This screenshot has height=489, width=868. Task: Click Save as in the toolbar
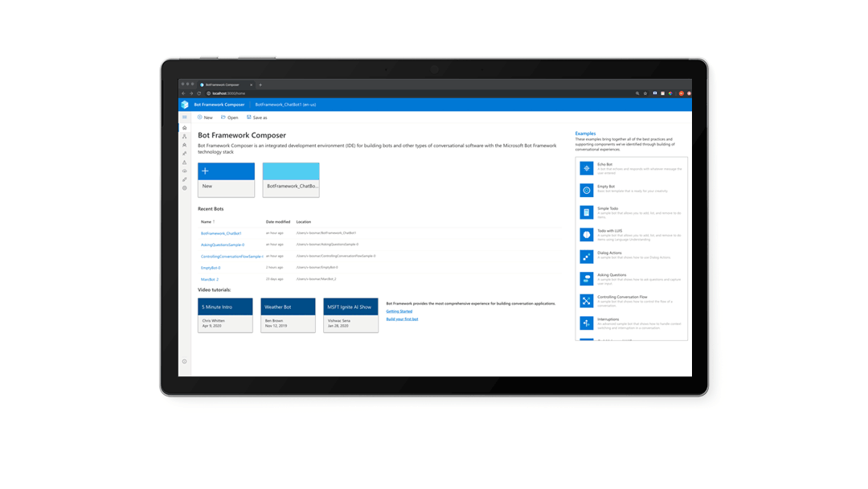257,117
